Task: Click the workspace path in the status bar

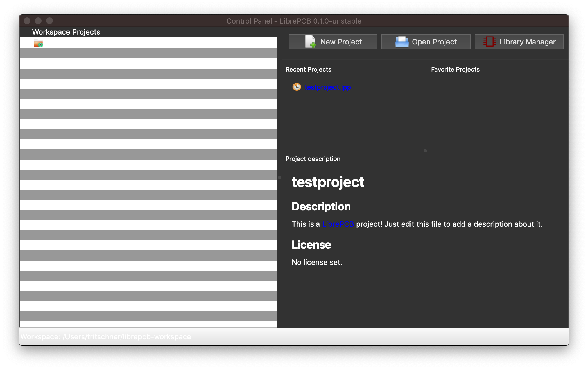Action: (106, 336)
